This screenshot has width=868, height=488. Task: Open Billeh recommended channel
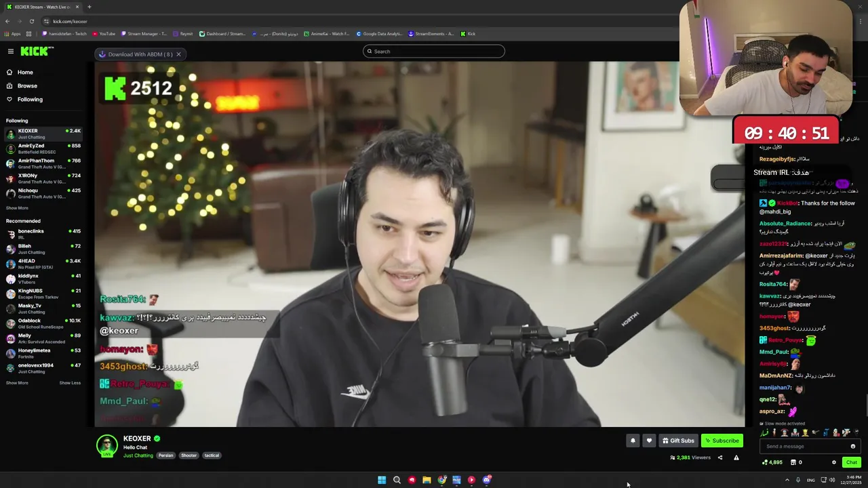(x=43, y=249)
